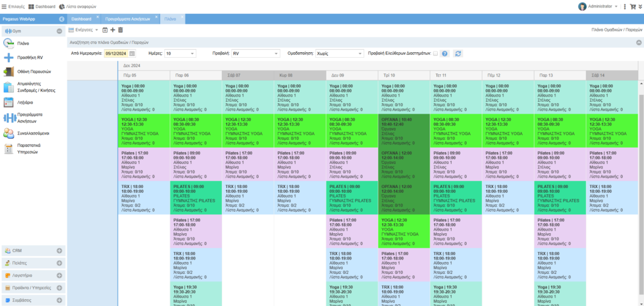Collapse the Αναζήτηση search panel

click(639, 42)
